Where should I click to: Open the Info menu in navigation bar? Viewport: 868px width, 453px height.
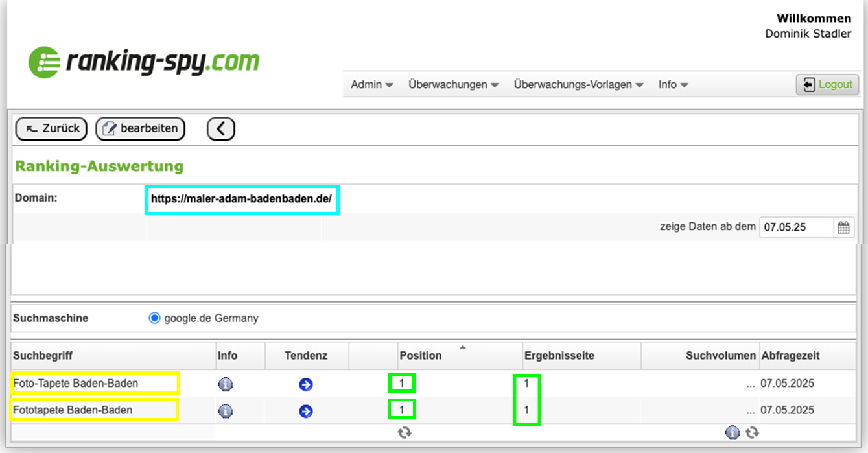coord(673,85)
